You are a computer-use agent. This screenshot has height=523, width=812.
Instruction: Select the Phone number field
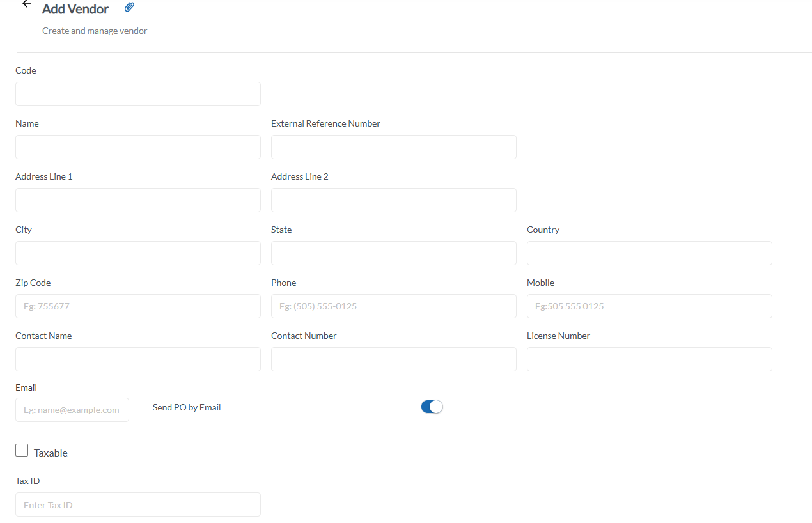pyautogui.click(x=394, y=306)
